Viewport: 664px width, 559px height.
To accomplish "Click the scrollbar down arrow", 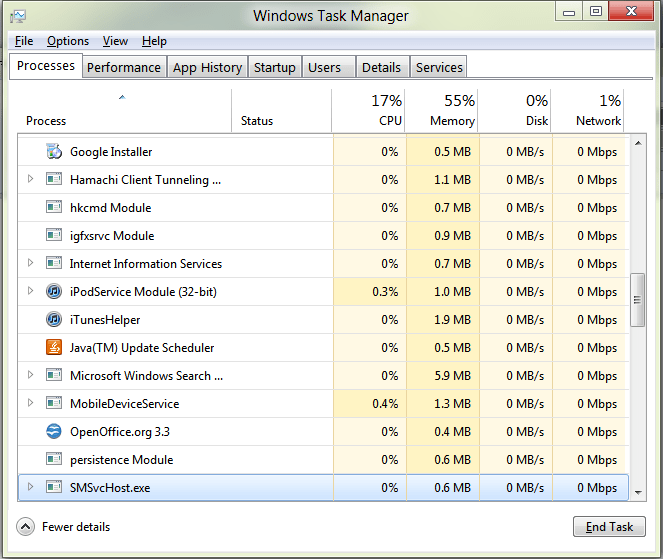I will pos(638,492).
